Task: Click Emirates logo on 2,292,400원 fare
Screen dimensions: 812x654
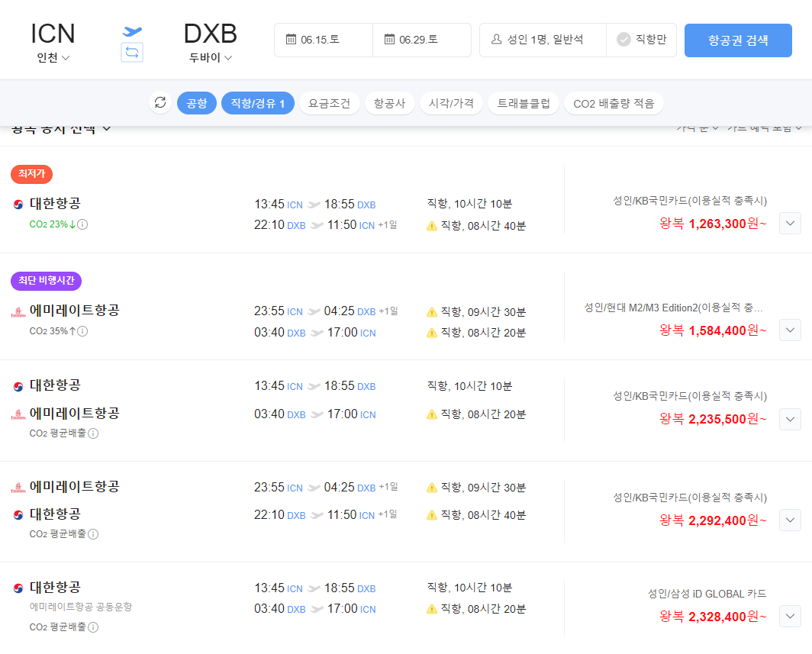Action: coord(18,488)
